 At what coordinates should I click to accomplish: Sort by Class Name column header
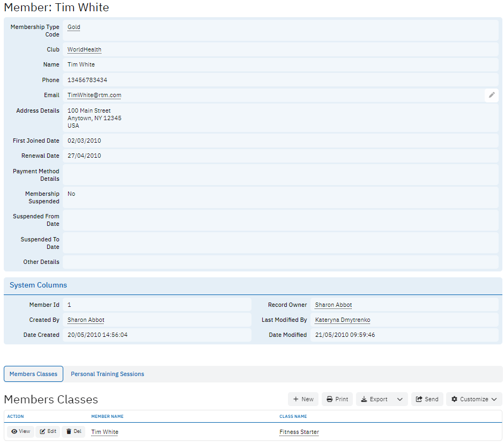coord(293,416)
